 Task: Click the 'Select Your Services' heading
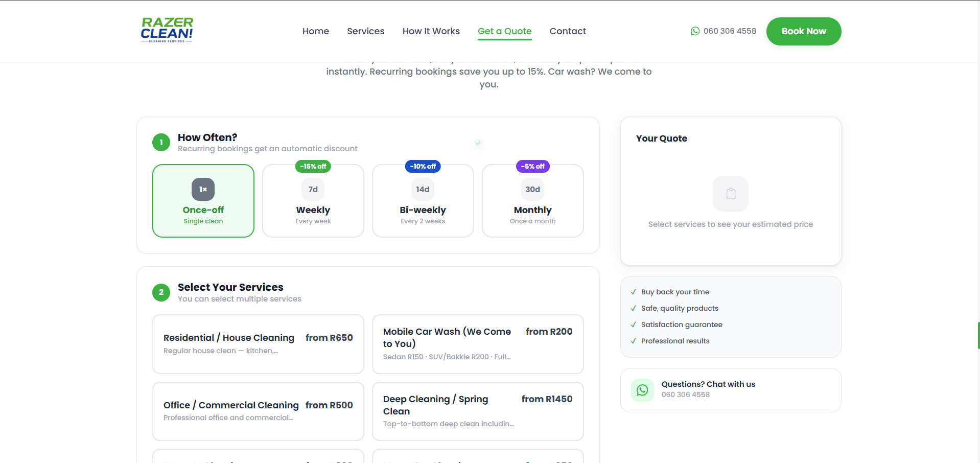pos(230,287)
